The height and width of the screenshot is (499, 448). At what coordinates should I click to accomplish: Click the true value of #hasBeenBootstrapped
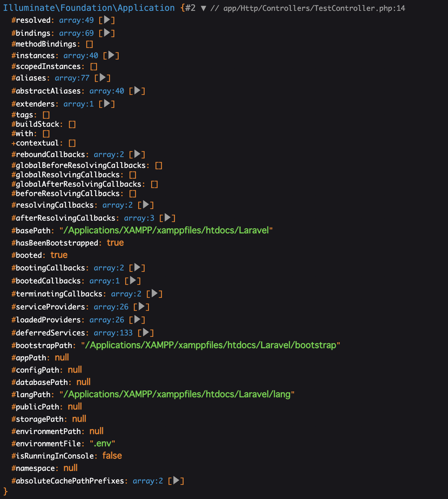pyautogui.click(x=115, y=243)
